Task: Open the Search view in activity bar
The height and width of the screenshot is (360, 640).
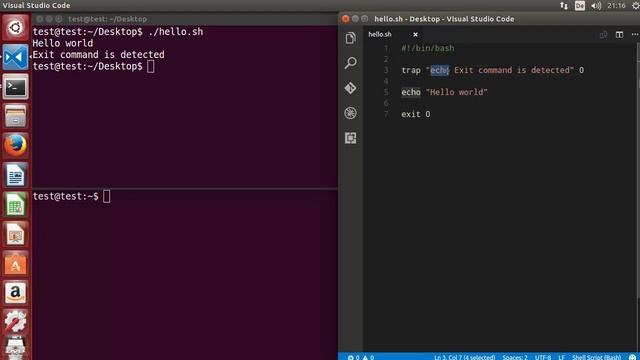Action: [350, 63]
